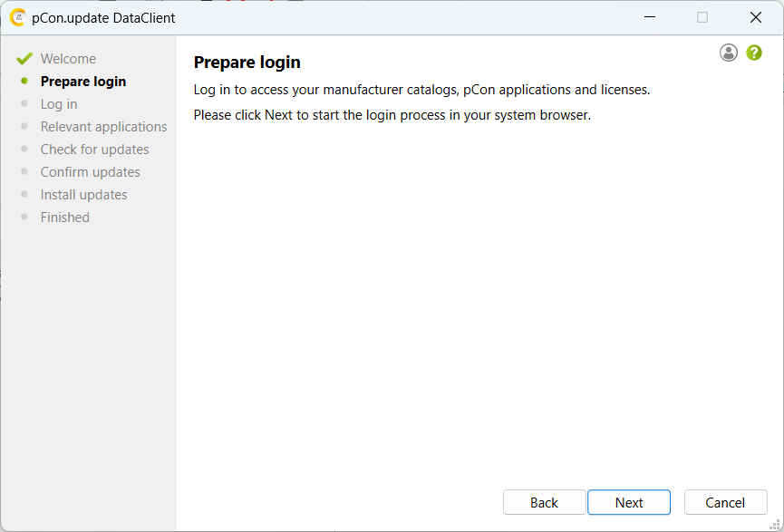Cancel the update wizard
784x532 pixels.
725,502
